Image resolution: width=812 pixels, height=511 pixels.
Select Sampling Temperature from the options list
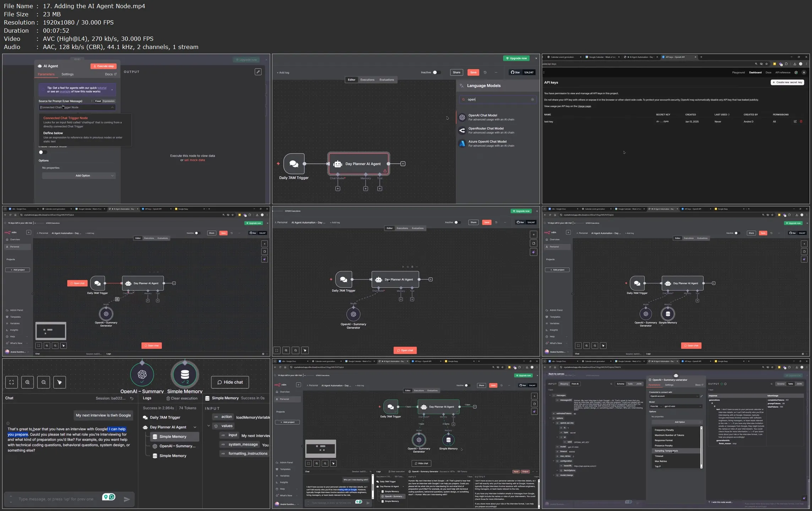click(666, 451)
